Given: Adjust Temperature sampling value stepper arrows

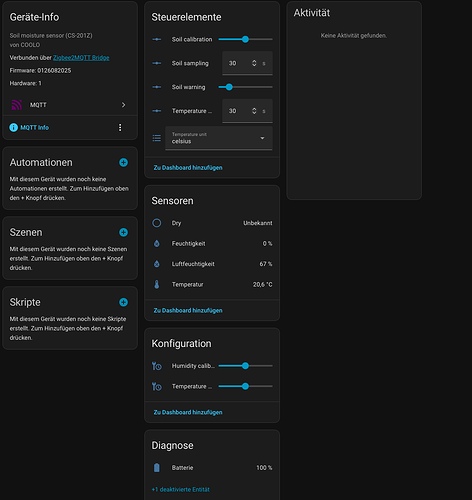Looking at the screenshot, I should (254, 111).
